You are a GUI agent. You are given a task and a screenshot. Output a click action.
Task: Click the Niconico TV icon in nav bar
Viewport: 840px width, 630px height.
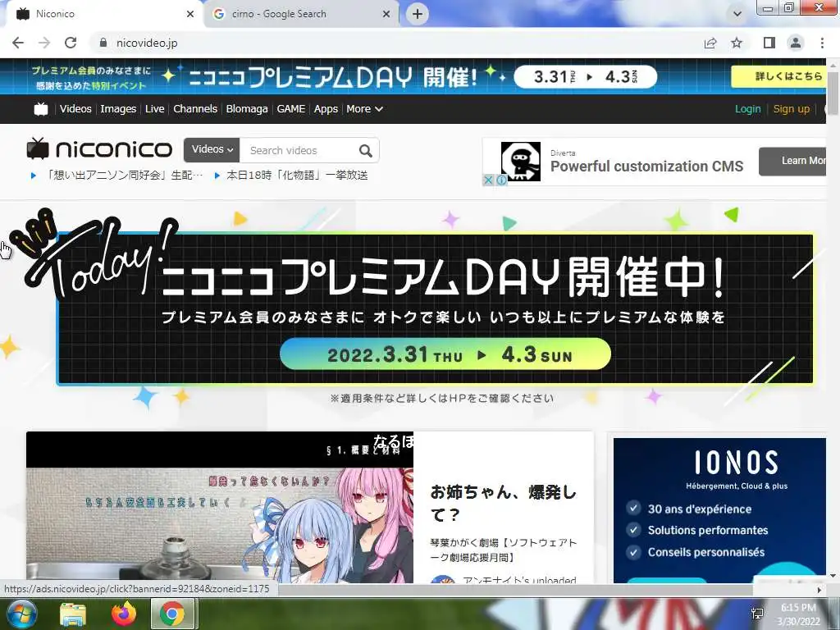(x=41, y=109)
